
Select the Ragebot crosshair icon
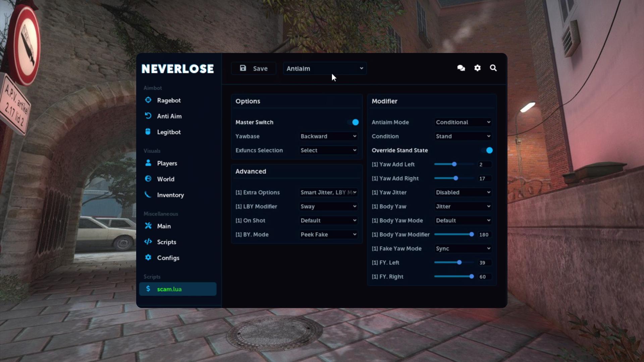[x=148, y=100]
